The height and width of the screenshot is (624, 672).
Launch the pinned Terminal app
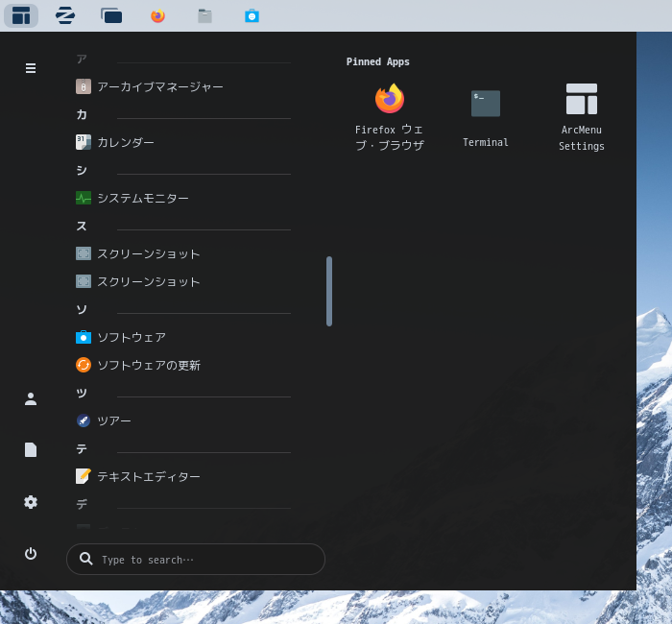pyautogui.click(x=486, y=117)
